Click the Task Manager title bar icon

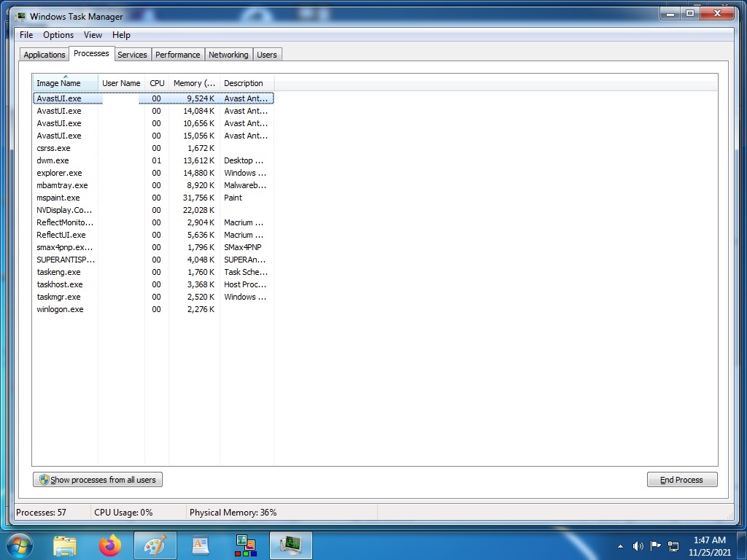[x=20, y=17]
